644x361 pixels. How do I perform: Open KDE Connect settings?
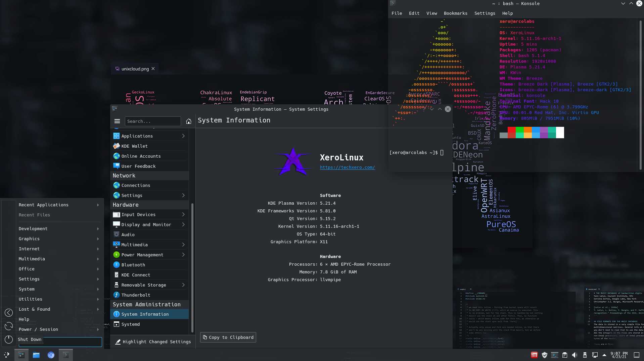tap(149, 275)
